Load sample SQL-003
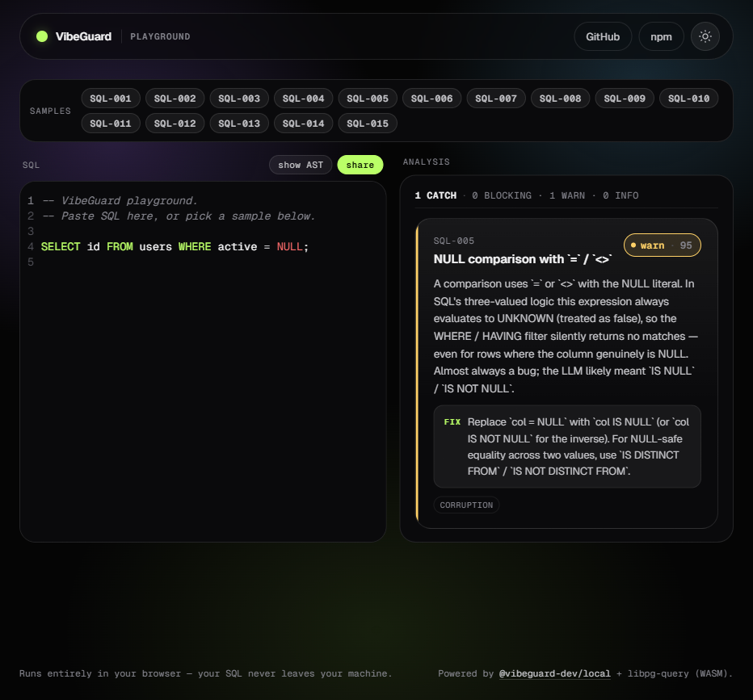The image size is (753, 700). tap(239, 99)
